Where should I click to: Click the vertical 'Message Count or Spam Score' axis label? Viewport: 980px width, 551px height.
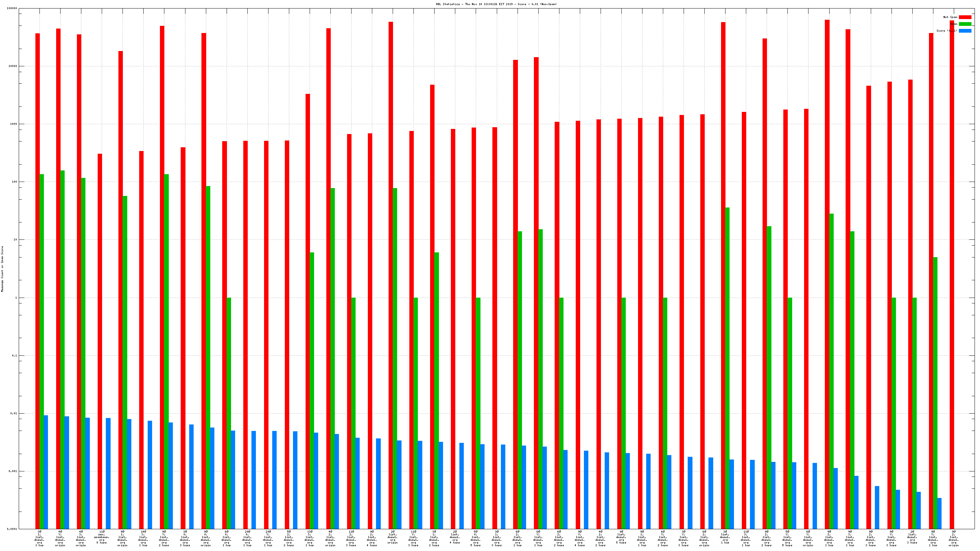2,268
